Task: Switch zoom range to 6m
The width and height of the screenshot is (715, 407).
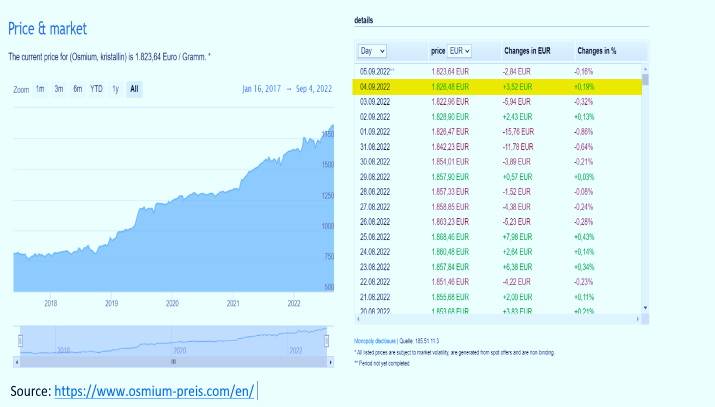Action: [77, 89]
